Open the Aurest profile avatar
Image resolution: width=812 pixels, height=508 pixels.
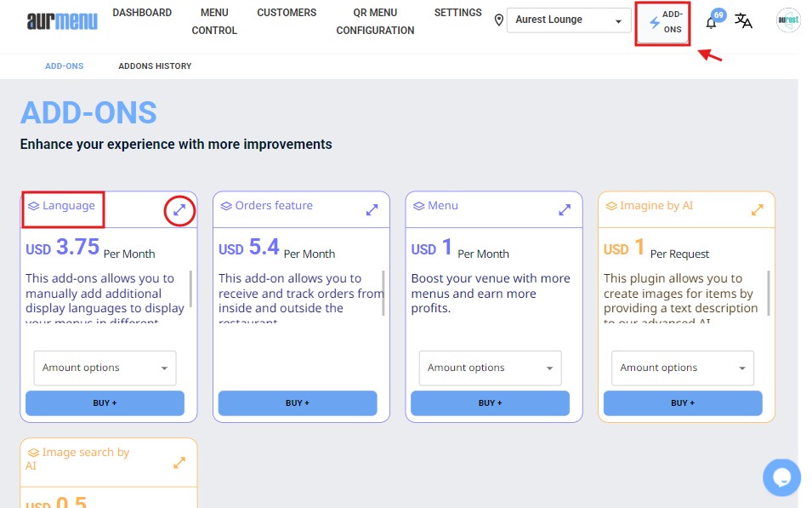point(788,21)
